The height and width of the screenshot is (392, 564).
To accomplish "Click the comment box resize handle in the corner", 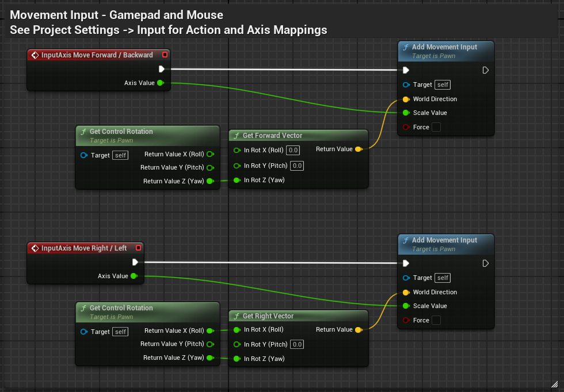I will (x=554, y=383).
